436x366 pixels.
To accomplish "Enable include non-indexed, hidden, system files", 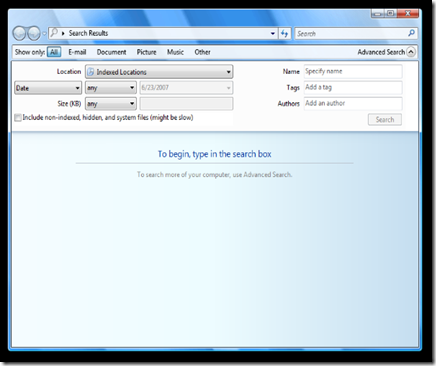I will [18, 118].
